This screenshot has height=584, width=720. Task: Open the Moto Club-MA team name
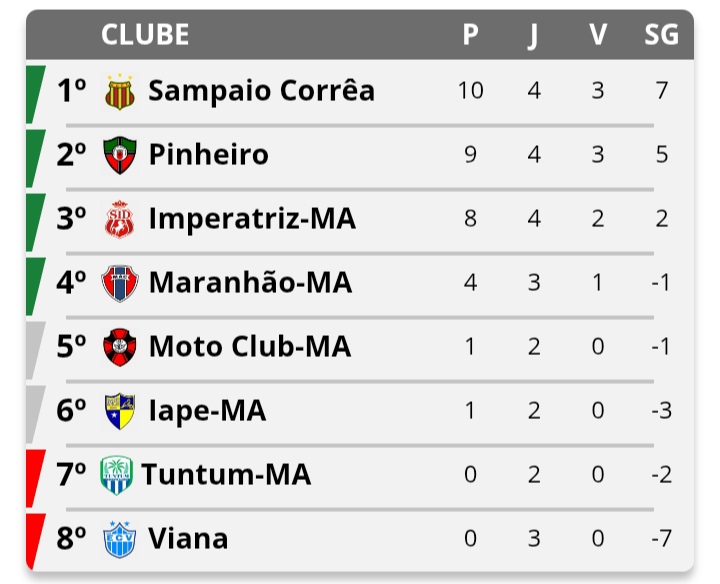point(250,347)
